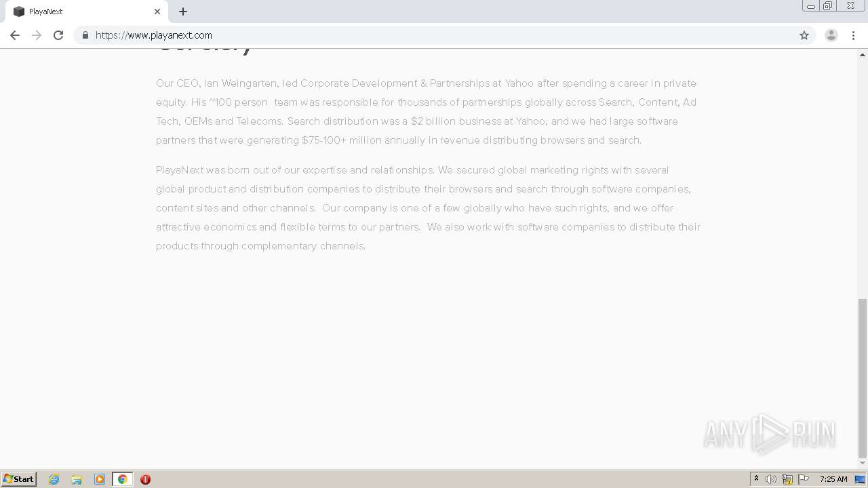
Task: Open the volume speaker control
Action: [x=771, y=479]
